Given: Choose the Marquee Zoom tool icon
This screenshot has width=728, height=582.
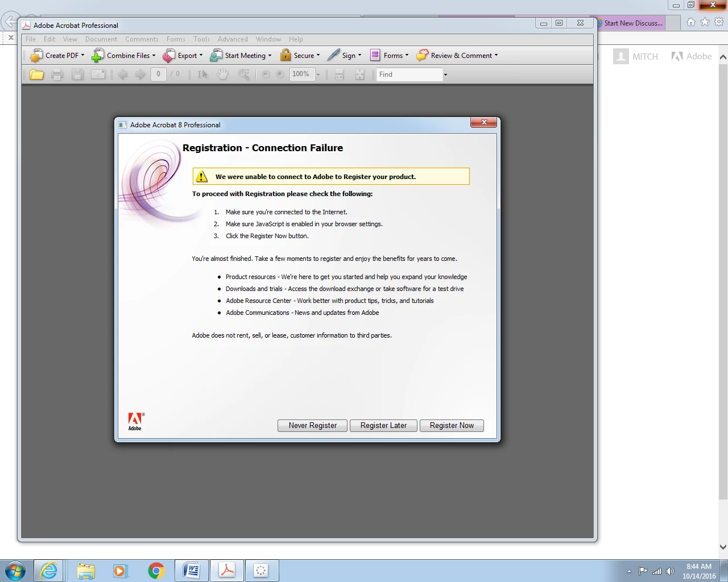Looking at the screenshot, I should (243, 74).
